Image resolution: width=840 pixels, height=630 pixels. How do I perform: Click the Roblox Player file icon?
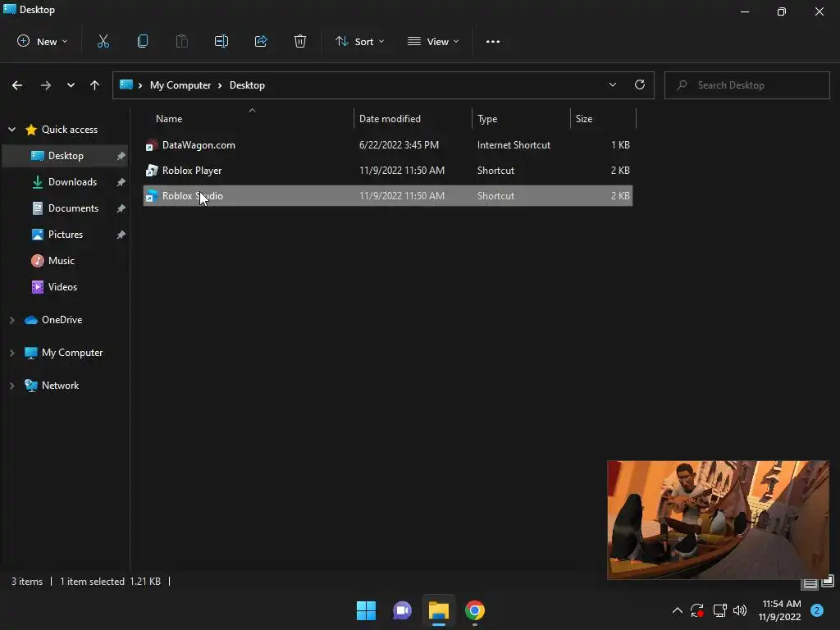pos(152,171)
